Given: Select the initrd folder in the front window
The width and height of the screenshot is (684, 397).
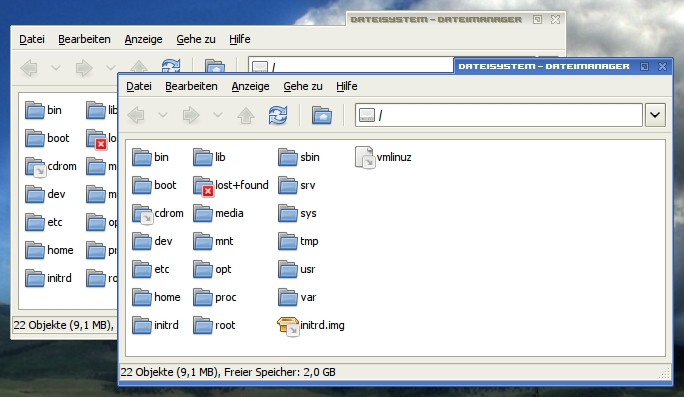Looking at the screenshot, I should (155, 325).
